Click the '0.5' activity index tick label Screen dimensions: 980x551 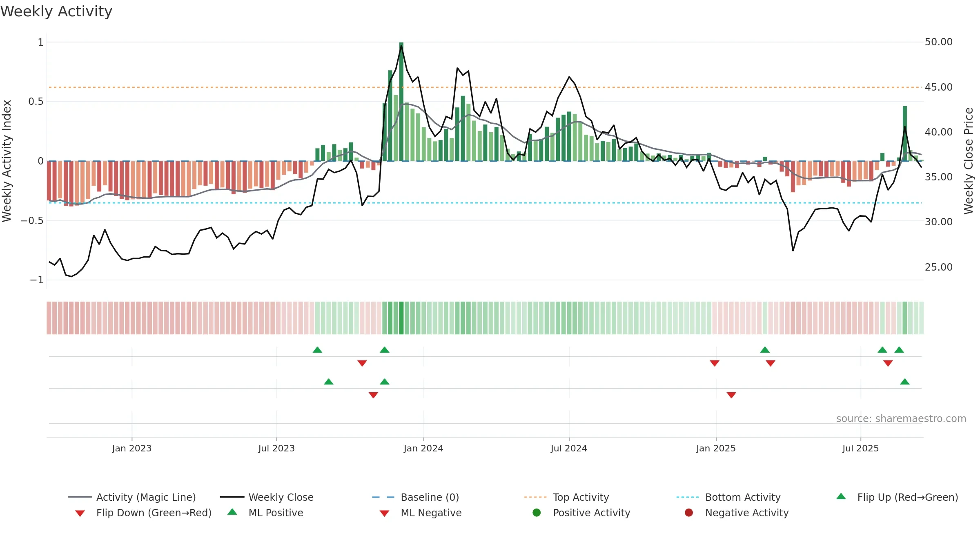tap(36, 102)
